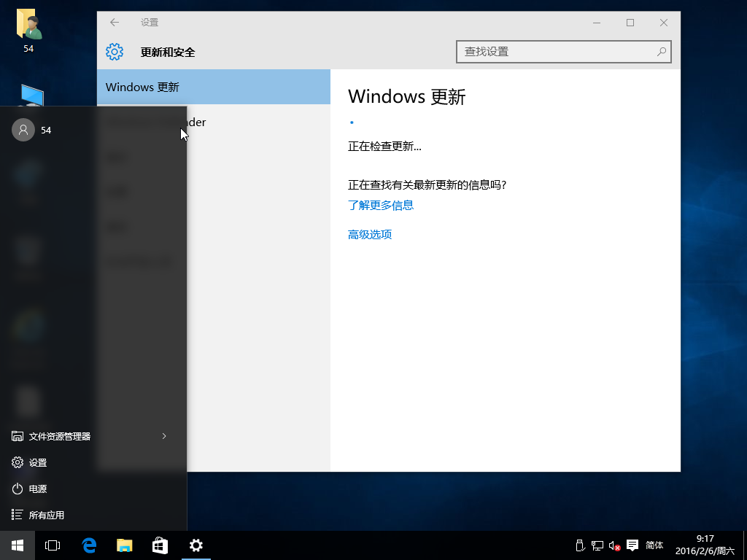Launch Microsoft Edge from the taskbar

tap(89, 545)
